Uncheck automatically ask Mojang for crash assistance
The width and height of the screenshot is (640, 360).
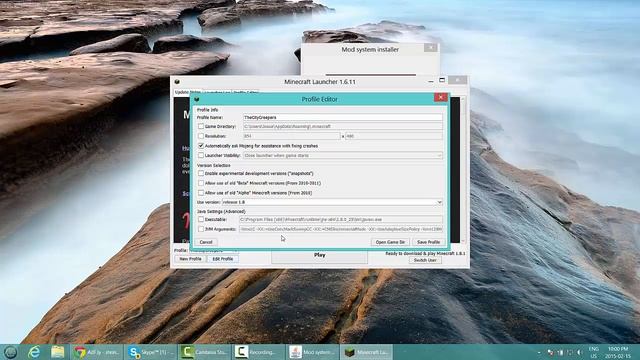[201, 146]
